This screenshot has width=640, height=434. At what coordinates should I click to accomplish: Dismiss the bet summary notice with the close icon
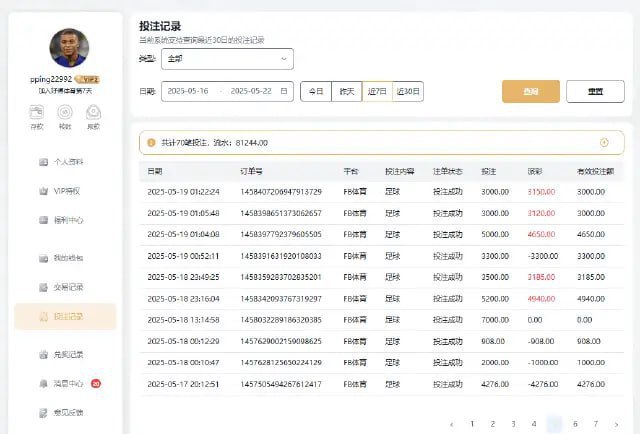click(604, 143)
